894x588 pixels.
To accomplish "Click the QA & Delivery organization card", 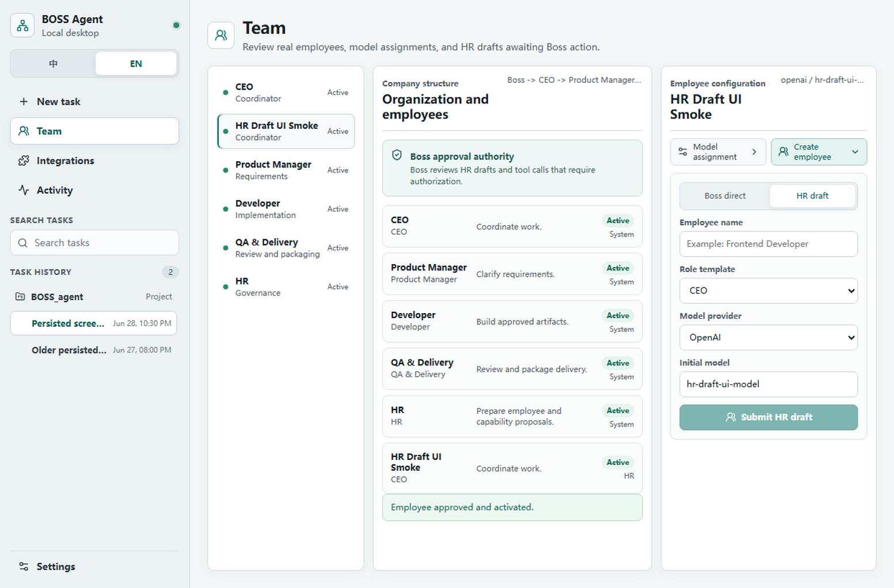I will tap(512, 369).
